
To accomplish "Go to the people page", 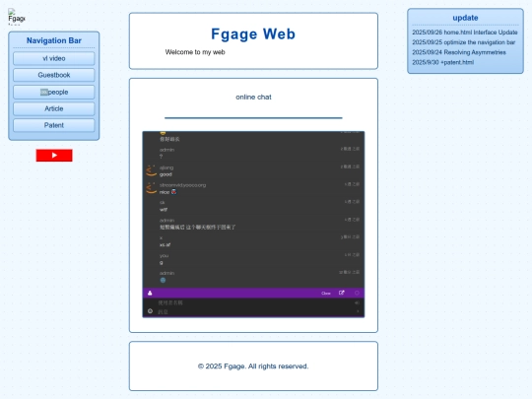I will 54,92.
